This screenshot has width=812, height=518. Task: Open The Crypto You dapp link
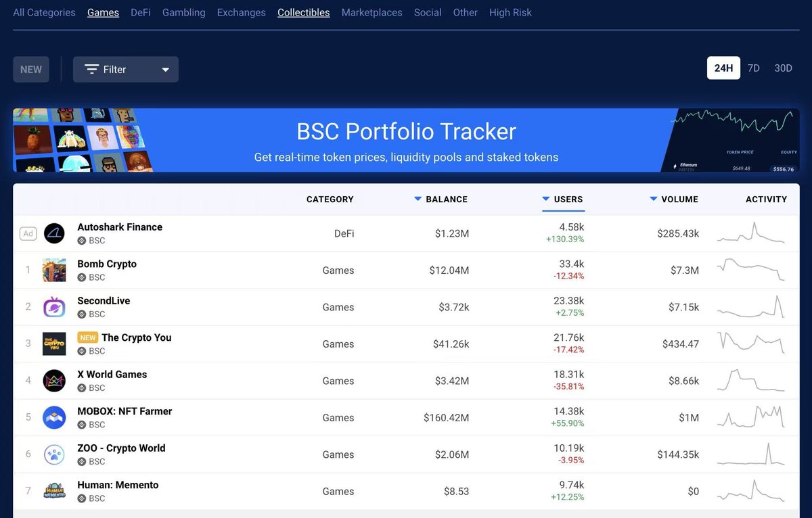click(137, 337)
